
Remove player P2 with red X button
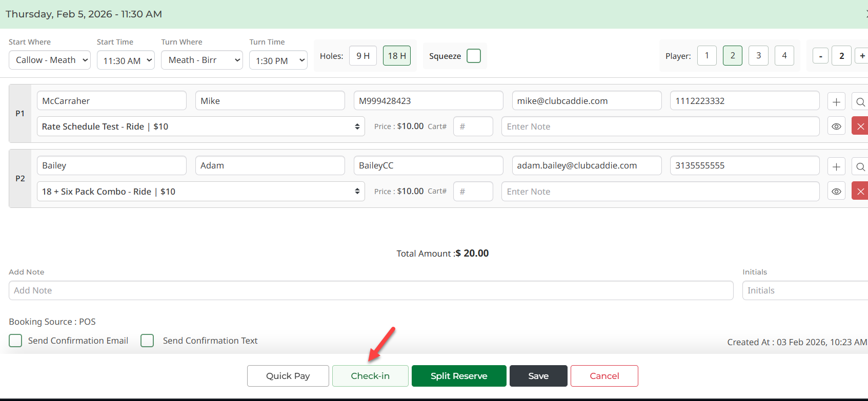point(860,192)
